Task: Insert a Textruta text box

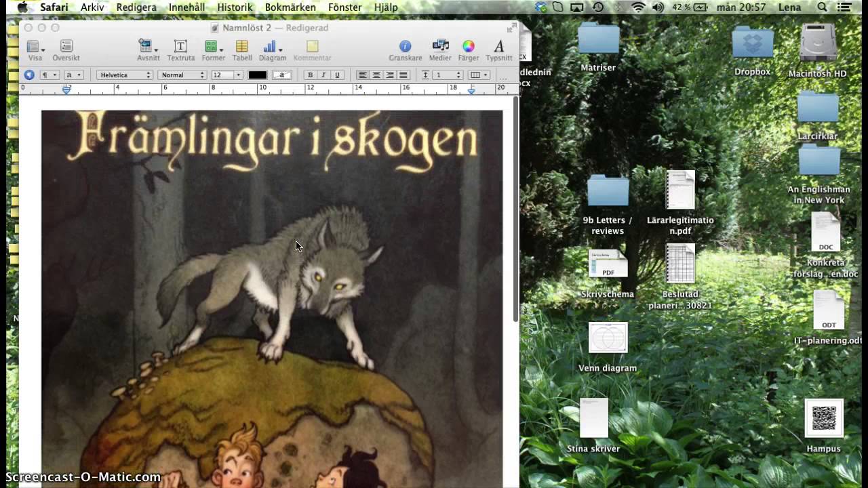Action: [180, 47]
